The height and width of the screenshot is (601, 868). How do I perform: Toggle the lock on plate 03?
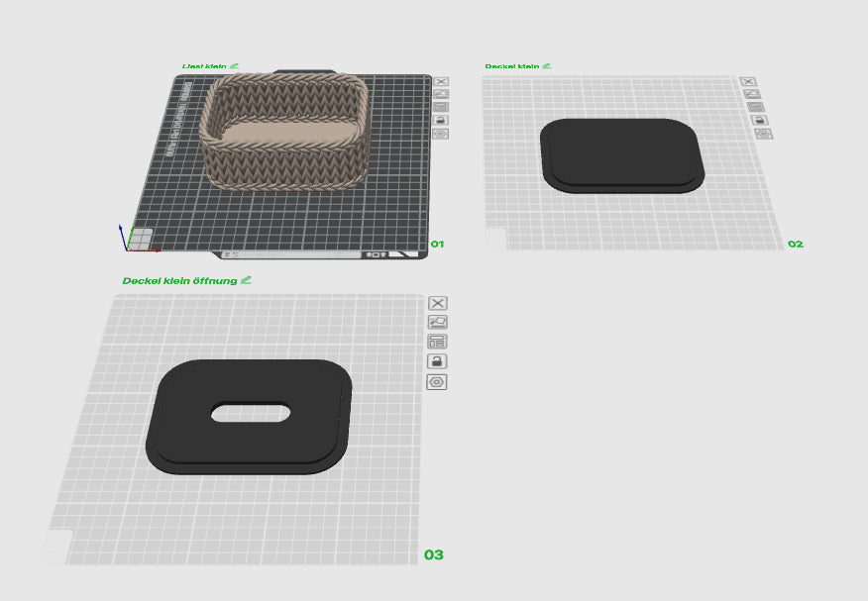pyautogui.click(x=437, y=361)
